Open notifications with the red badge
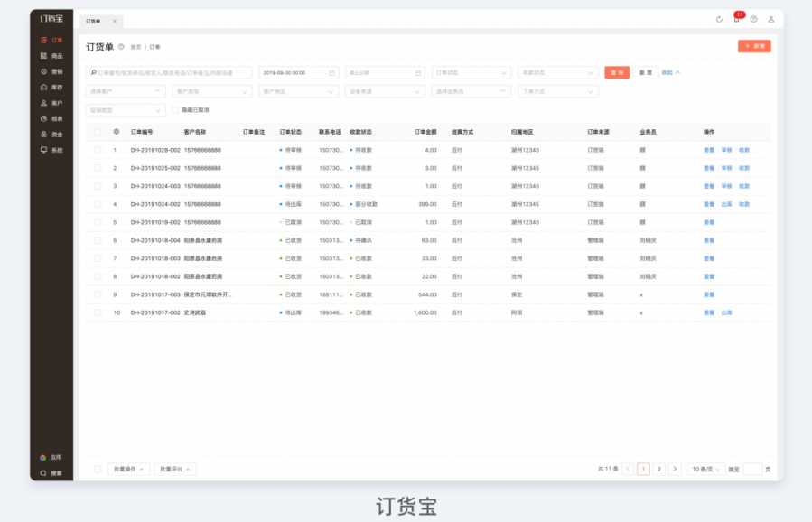 (x=737, y=19)
